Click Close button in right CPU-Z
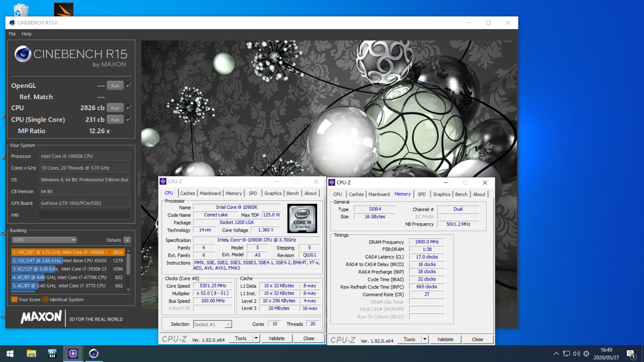Viewport: 644px width, 362px height. point(477,339)
